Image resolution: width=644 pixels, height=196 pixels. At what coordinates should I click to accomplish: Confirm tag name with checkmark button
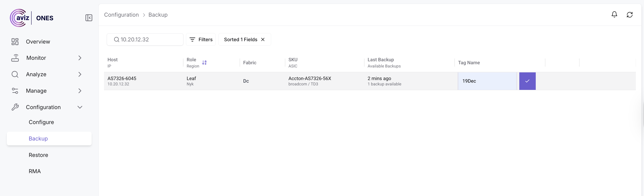tap(527, 81)
